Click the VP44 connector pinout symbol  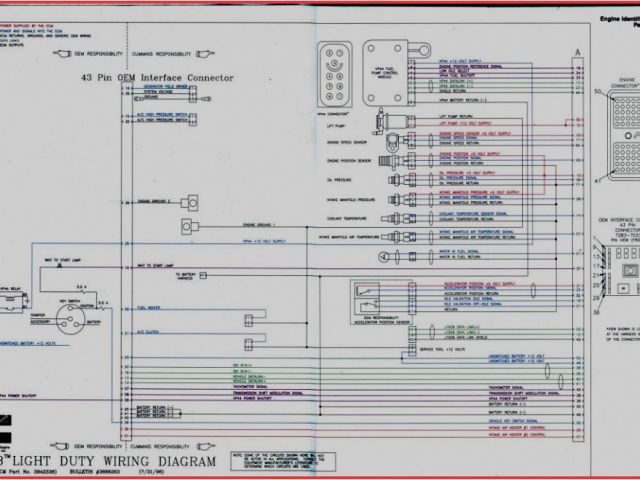point(333,72)
